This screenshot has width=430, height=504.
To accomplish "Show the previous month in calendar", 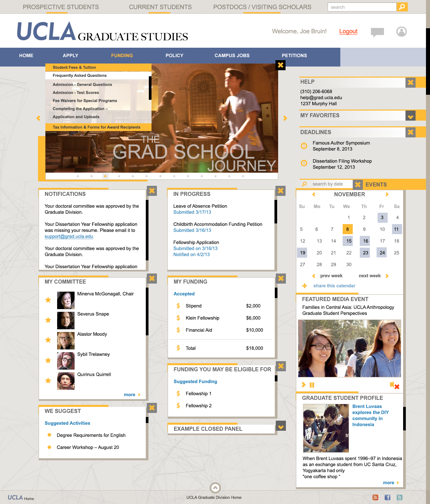I will click(314, 194).
